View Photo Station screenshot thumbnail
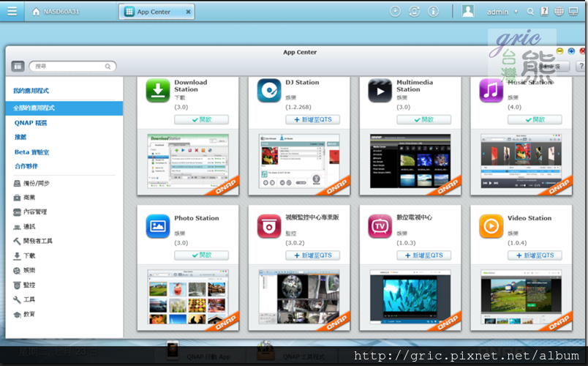 (188, 297)
